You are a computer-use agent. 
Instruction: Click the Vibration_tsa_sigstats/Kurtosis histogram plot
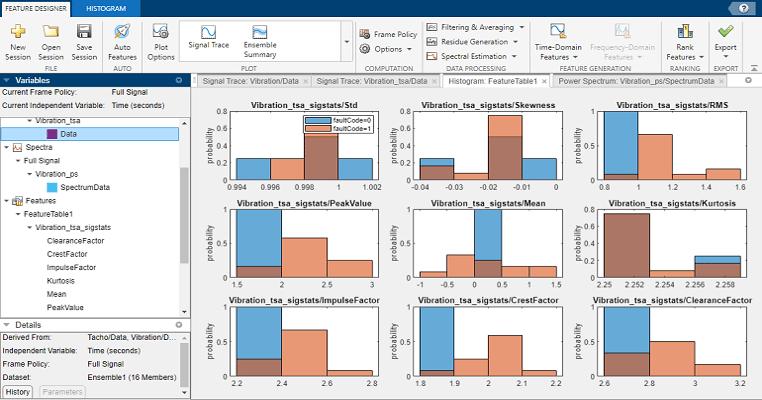tap(672, 243)
